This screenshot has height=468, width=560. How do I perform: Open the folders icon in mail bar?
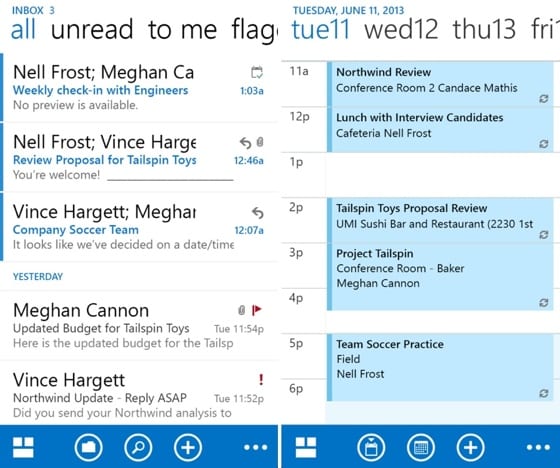(89, 447)
